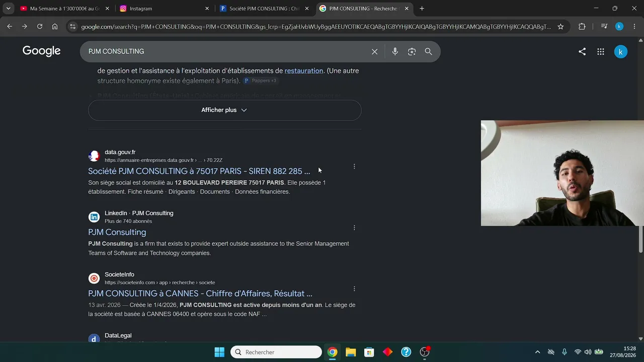Click the DataLegal source name
Image resolution: width=644 pixels, height=362 pixels.
tap(118, 335)
